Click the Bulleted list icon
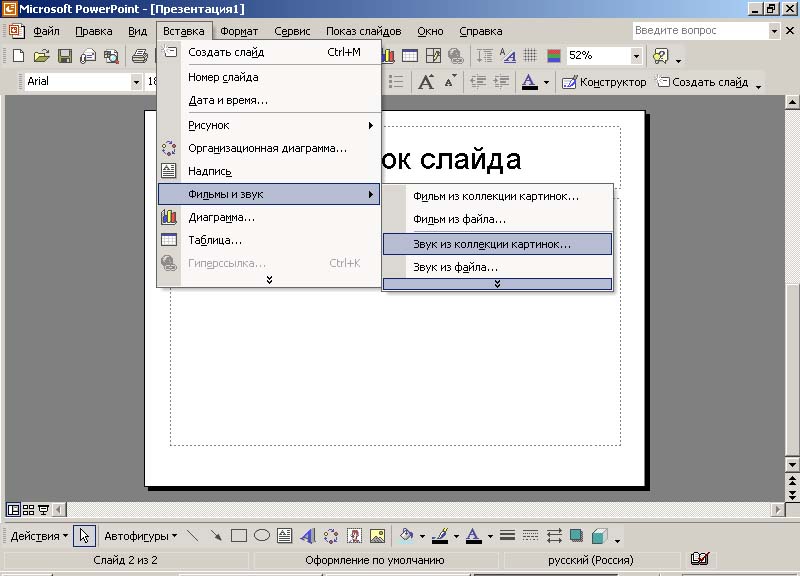This screenshot has height=576, width=800. coord(396,82)
